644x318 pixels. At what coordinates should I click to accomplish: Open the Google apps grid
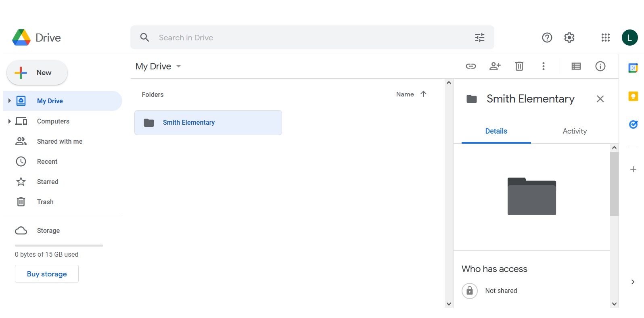point(606,38)
